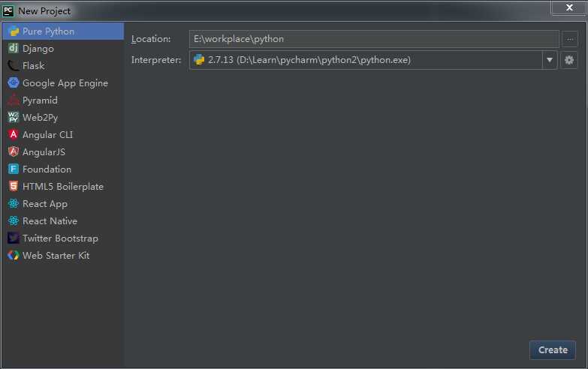Choose the React App atom icon
This screenshot has width=588, height=369.
coord(14,203)
